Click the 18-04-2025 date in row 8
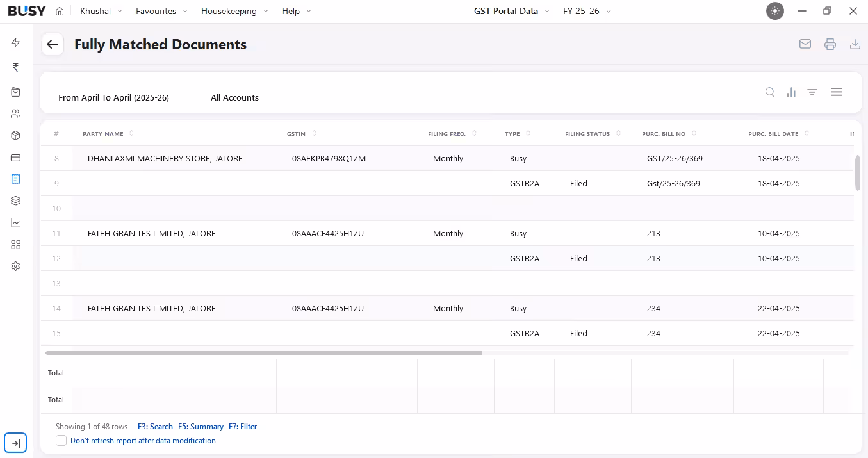 [x=778, y=159]
